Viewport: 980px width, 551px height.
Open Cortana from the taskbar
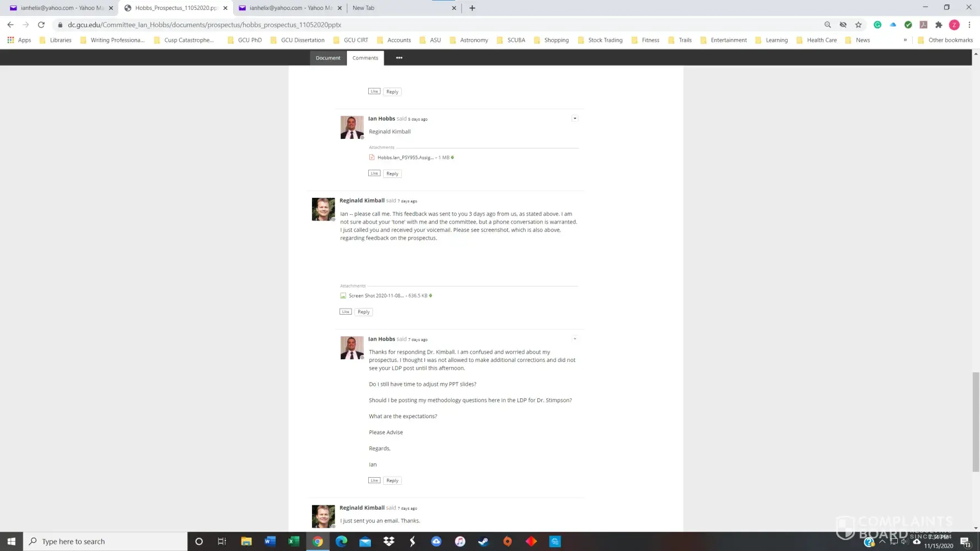tap(199, 542)
